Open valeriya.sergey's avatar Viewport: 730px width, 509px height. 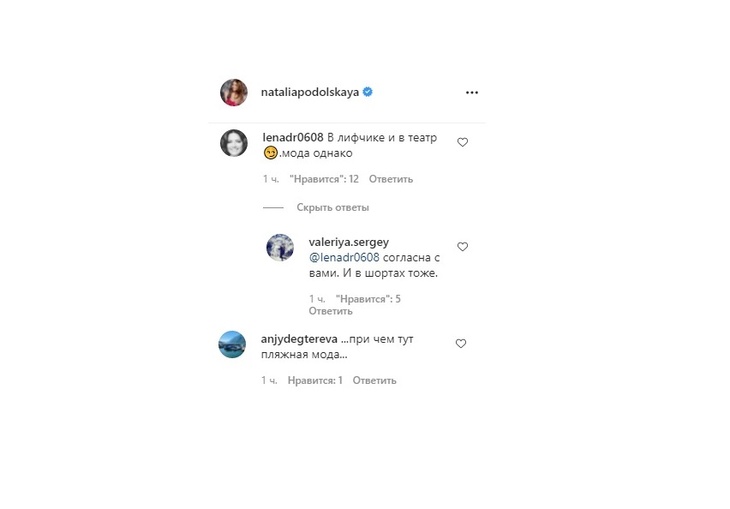click(280, 247)
